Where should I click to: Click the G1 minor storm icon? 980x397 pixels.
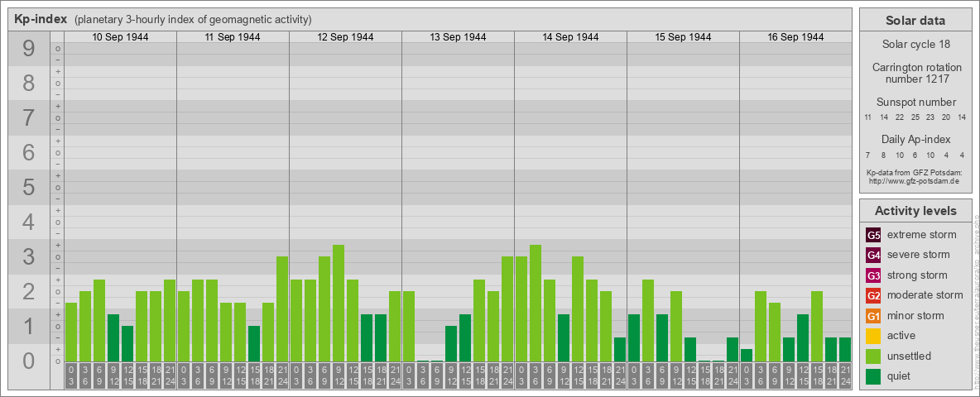point(873,316)
